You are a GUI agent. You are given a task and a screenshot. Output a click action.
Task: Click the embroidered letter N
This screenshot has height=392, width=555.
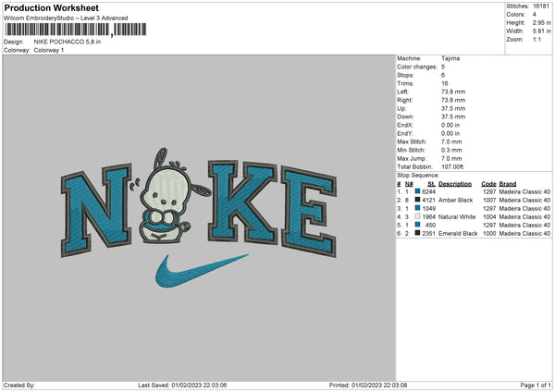tap(96, 210)
